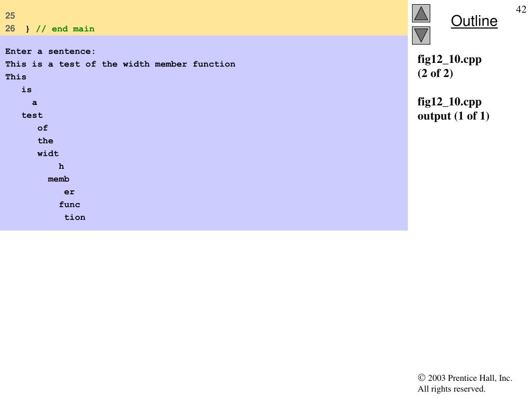532x399 pixels.
Task: Open the Outline link
Action: [x=474, y=21]
